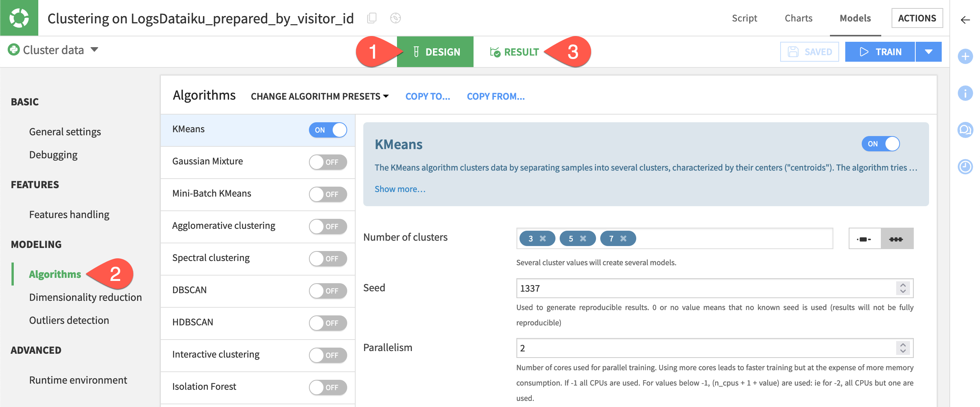Disable KMeans using the header panel toggle
Image resolution: width=980 pixels, height=407 pixels.
click(x=880, y=144)
